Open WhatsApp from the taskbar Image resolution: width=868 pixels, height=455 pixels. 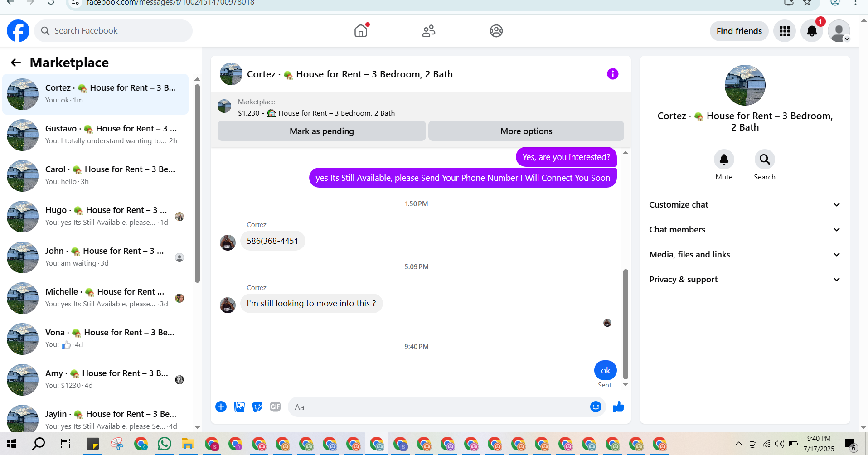point(165,444)
